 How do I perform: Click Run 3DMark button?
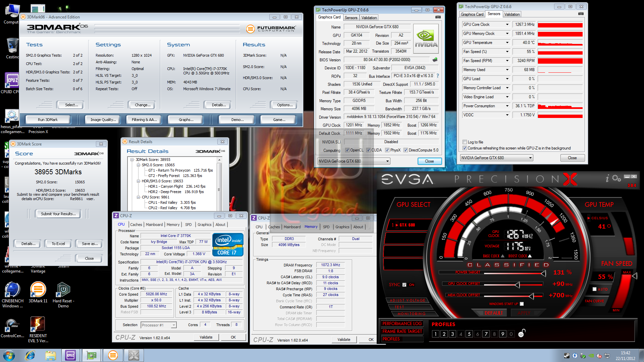[x=48, y=120]
